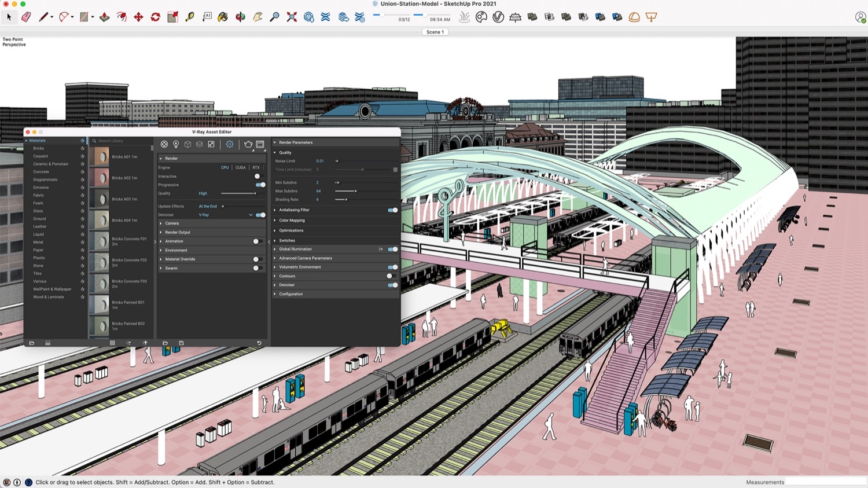The width and height of the screenshot is (868, 488).
Task: Turn off the Global Illumination toggle
Action: pyautogui.click(x=393, y=249)
